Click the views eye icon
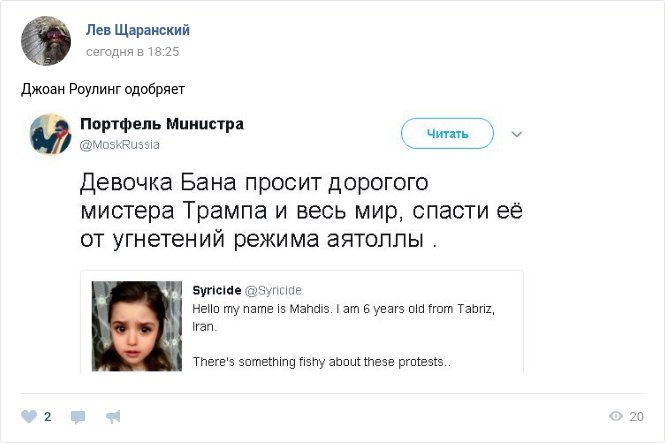665x443 pixels. [x=615, y=416]
